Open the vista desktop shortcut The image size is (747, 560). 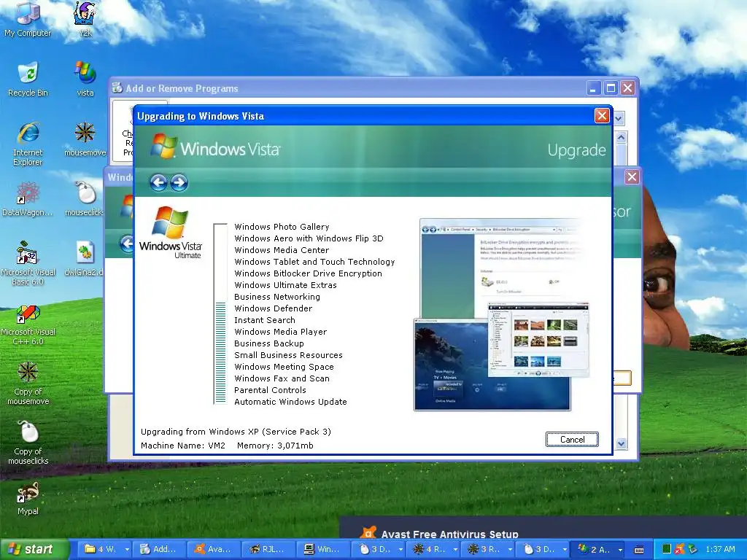(x=85, y=79)
